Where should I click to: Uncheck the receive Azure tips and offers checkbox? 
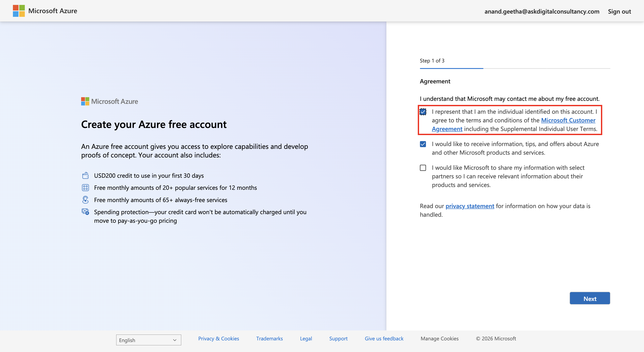pyautogui.click(x=423, y=144)
